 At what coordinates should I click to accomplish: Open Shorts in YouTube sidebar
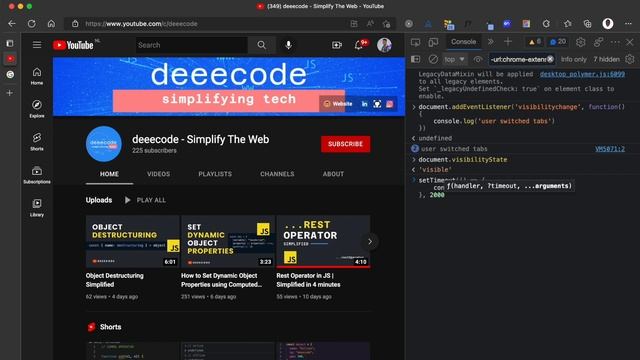(37, 142)
